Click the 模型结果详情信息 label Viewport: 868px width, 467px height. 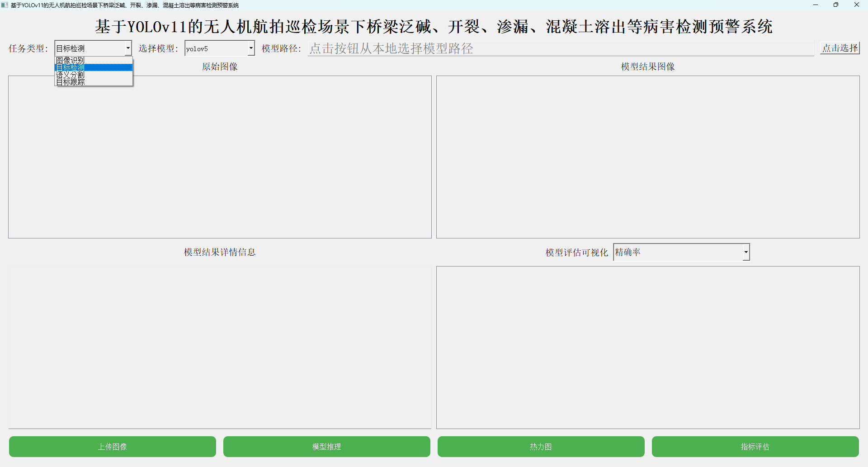(x=220, y=252)
